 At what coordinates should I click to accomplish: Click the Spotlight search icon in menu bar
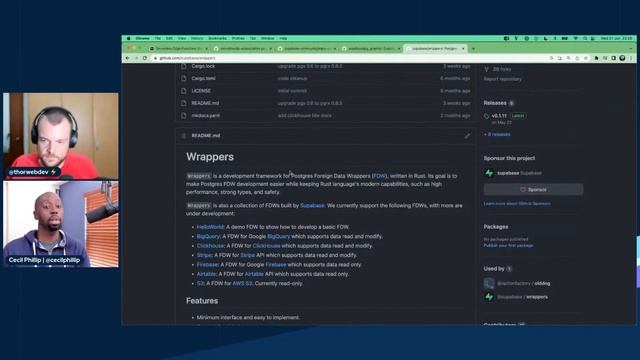pos(585,38)
